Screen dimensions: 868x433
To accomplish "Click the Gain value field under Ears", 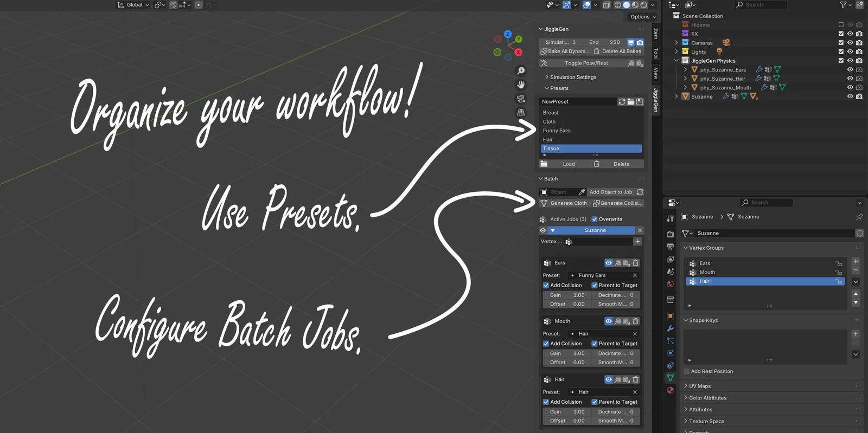I will tap(567, 295).
